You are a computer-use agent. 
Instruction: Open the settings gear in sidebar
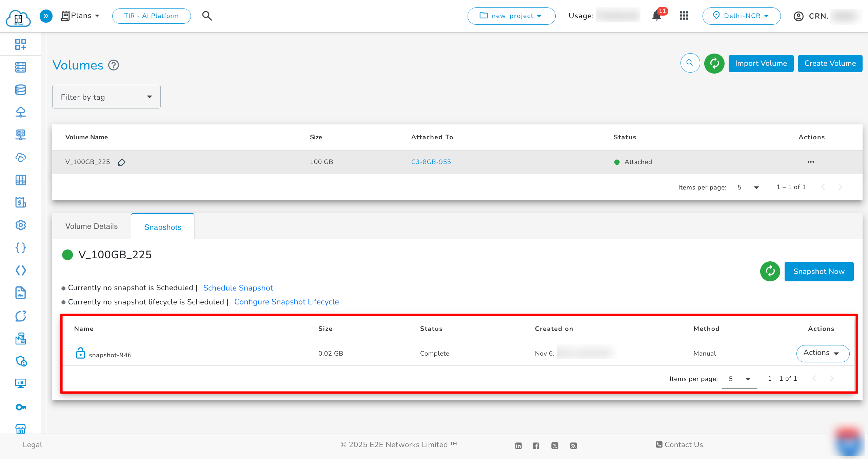pos(21,225)
